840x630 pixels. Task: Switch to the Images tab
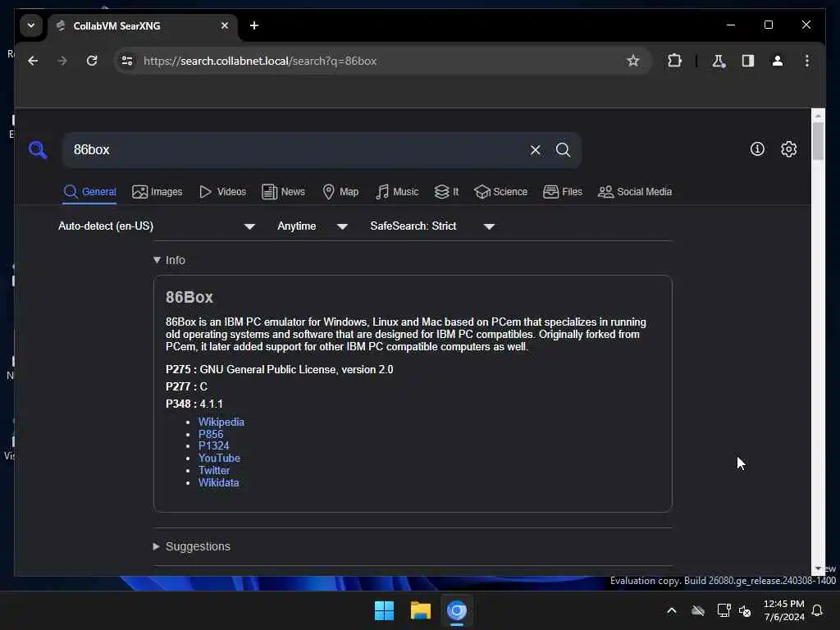pyautogui.click(x=157, y=192)
